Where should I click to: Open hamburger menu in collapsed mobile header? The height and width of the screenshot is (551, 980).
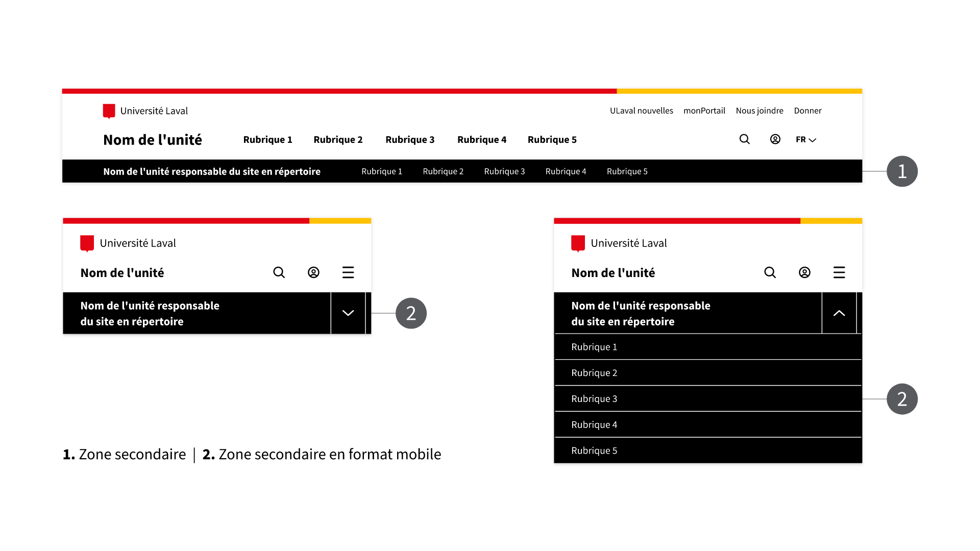(348, 272)
